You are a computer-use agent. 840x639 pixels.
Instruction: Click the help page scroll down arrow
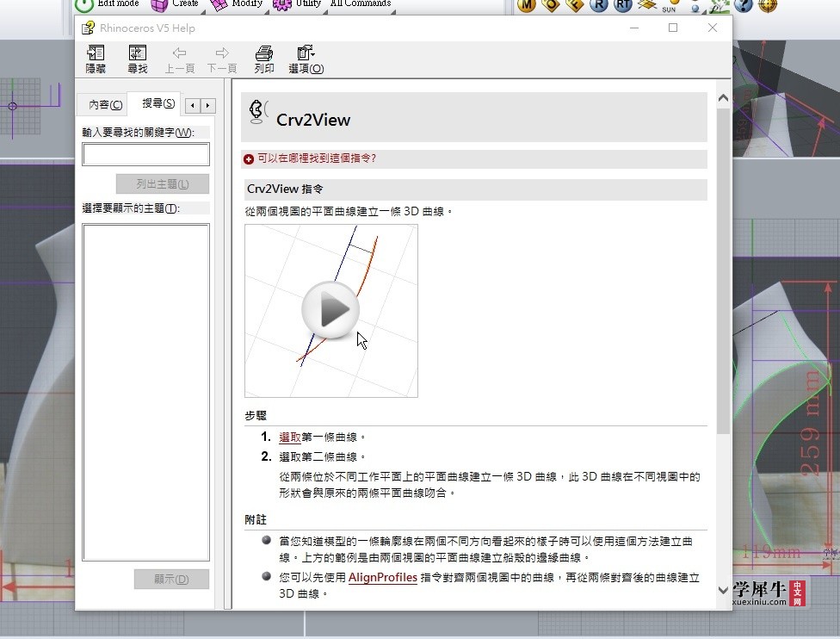pyautogui.click(x=723, y=590)
